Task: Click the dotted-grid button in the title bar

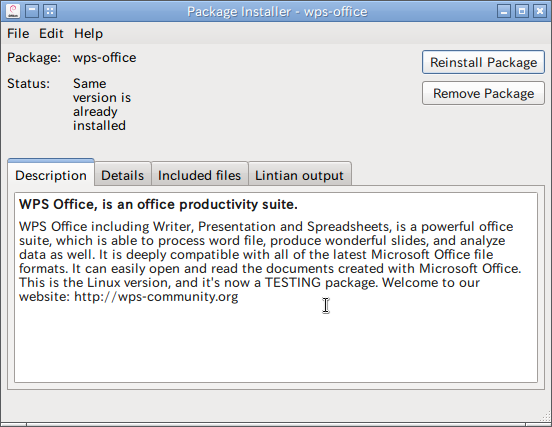Action: pos(50,11)
